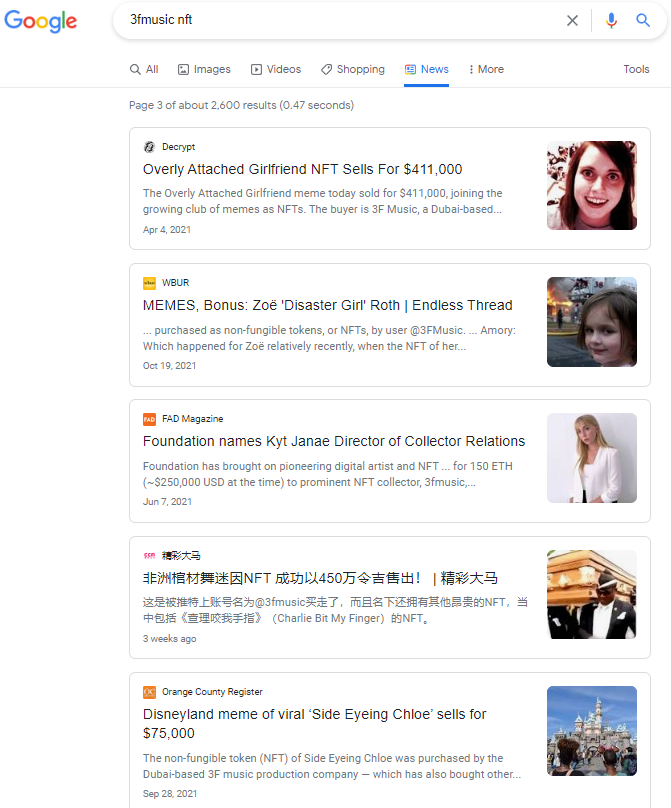Click the Decrypt source icon
Screen dimensions: 671x808
tap(149, 147)
